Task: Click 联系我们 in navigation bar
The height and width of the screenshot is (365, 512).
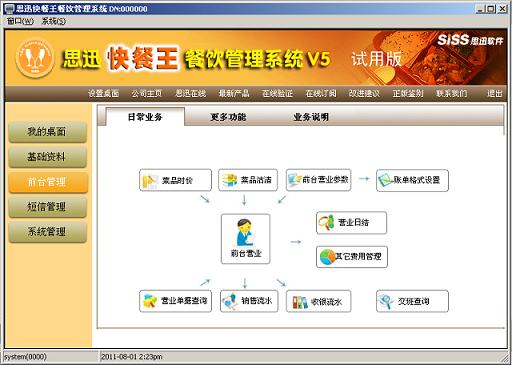Action: coord(452,94)
